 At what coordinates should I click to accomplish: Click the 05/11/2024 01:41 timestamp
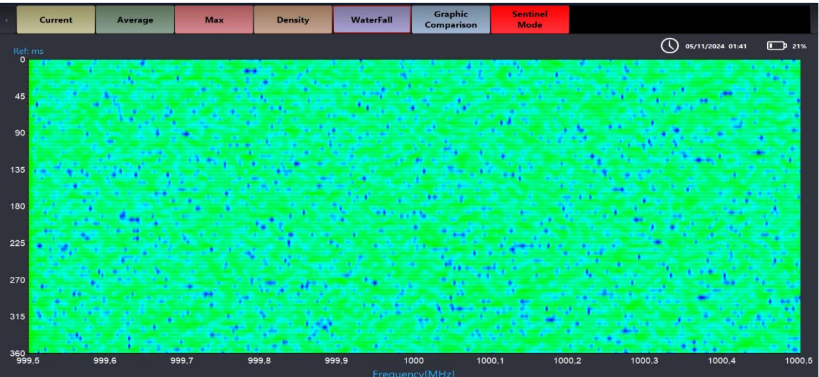click(x=716, y=46)
